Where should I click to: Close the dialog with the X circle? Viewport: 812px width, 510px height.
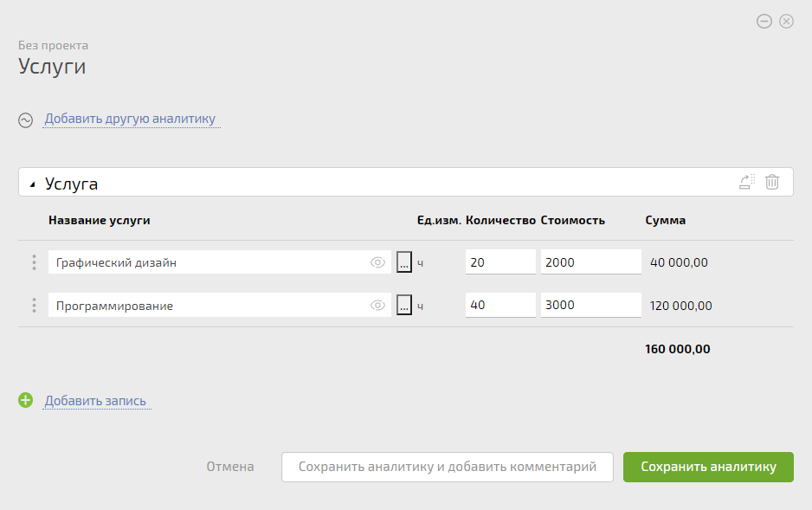(787, 22)
